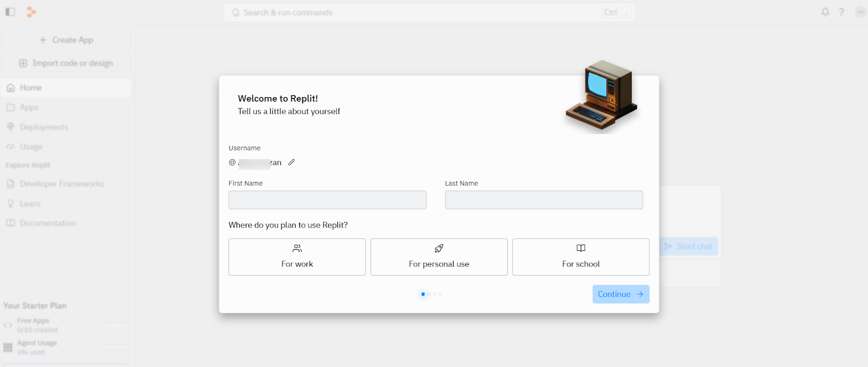Click the search magnifier icon
868x367 pixels.
point(235,12)
